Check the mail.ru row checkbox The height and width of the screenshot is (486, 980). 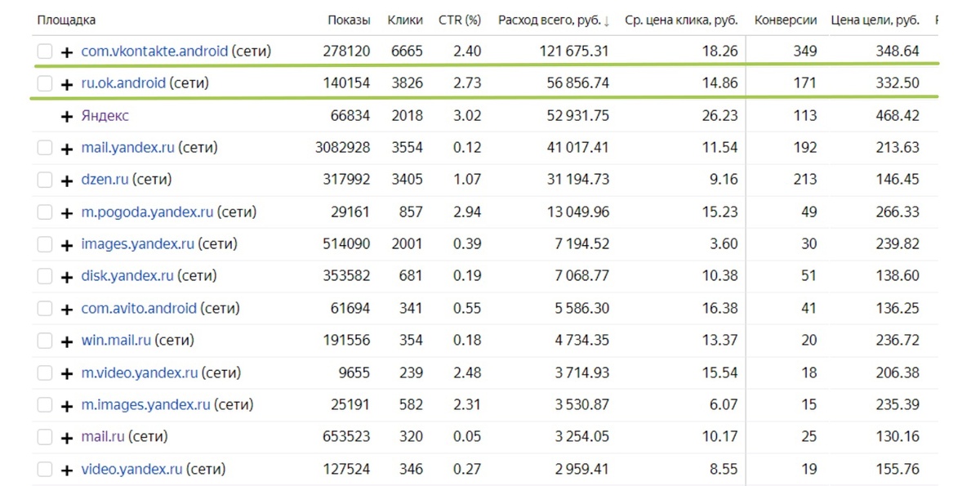(x=45, y=437)
